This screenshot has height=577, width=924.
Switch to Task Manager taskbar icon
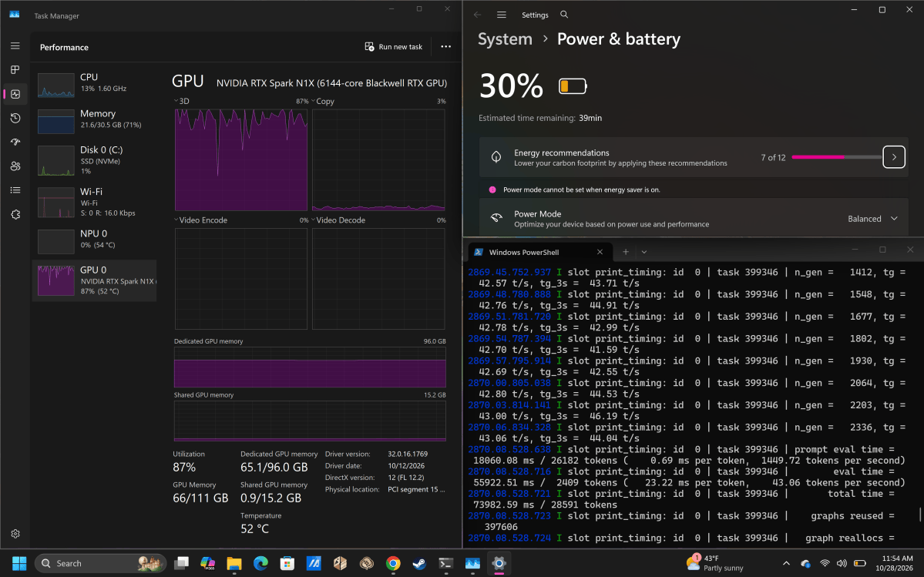tap(472, 563)
